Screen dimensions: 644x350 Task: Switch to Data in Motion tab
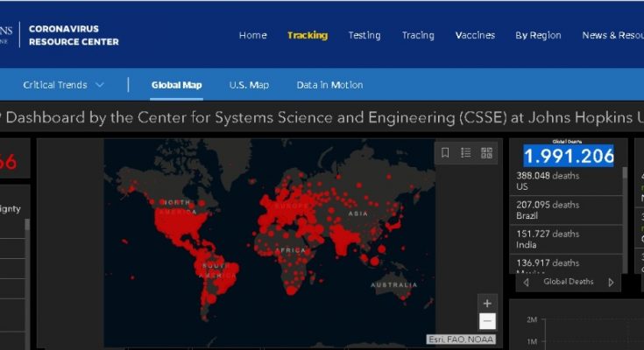pos(329,85)
